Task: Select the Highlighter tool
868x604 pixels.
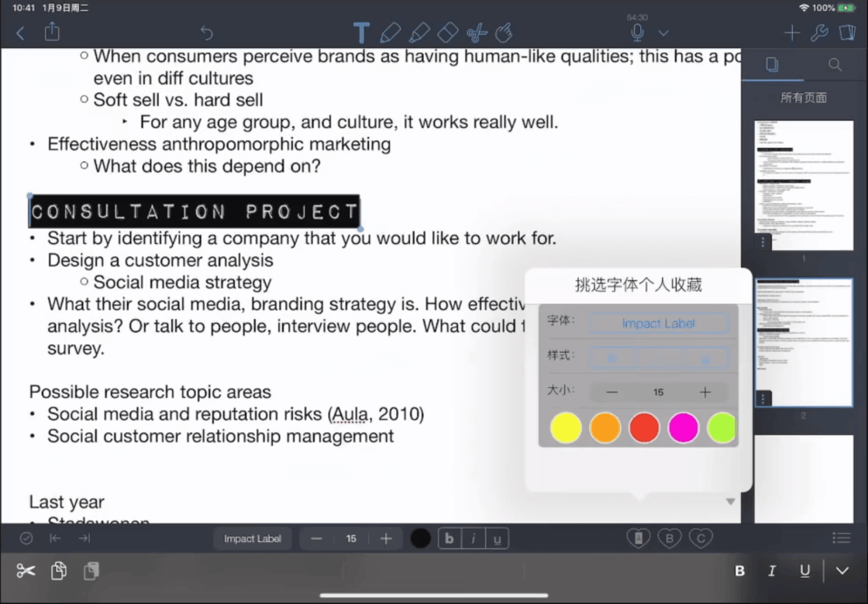Action: (x=419, y=33)
